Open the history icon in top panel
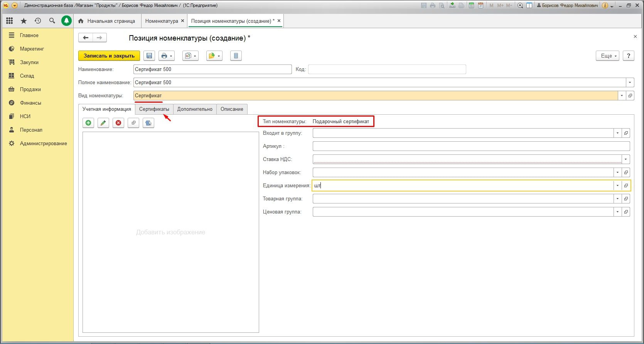This screenshot has width=644, height=344. [38, 21]
